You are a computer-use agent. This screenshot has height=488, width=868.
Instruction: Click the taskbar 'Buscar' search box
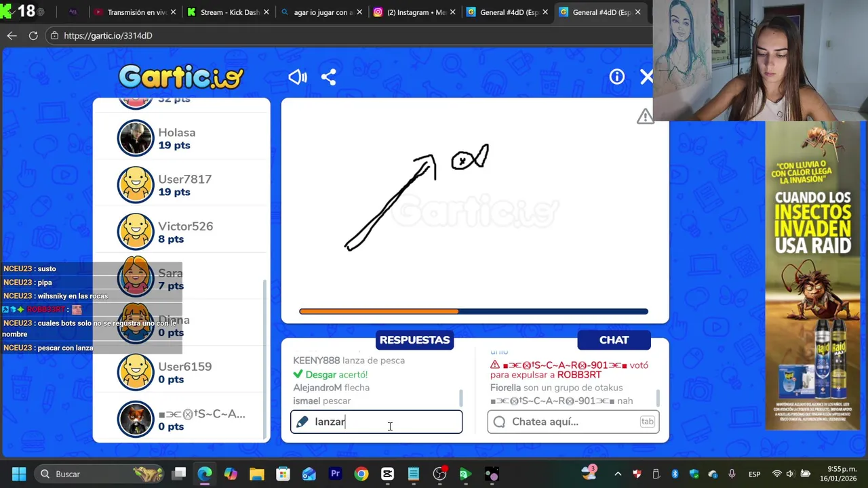100,474
